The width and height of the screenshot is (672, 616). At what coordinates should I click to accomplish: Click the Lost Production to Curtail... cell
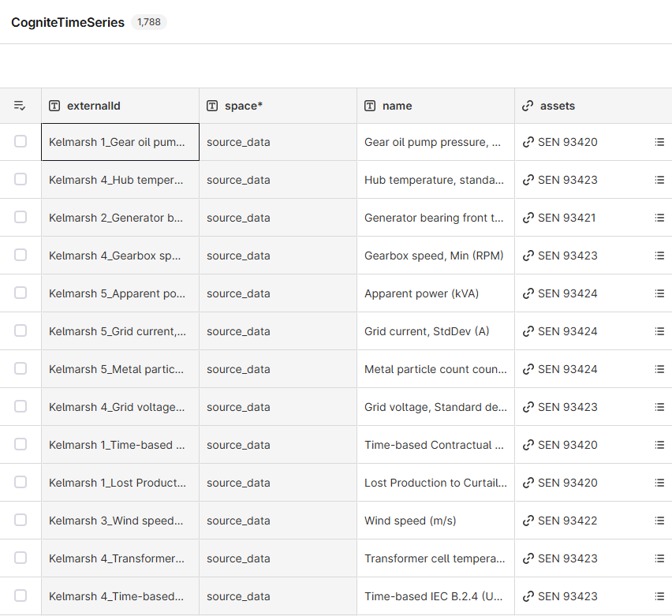click(435, 483)
